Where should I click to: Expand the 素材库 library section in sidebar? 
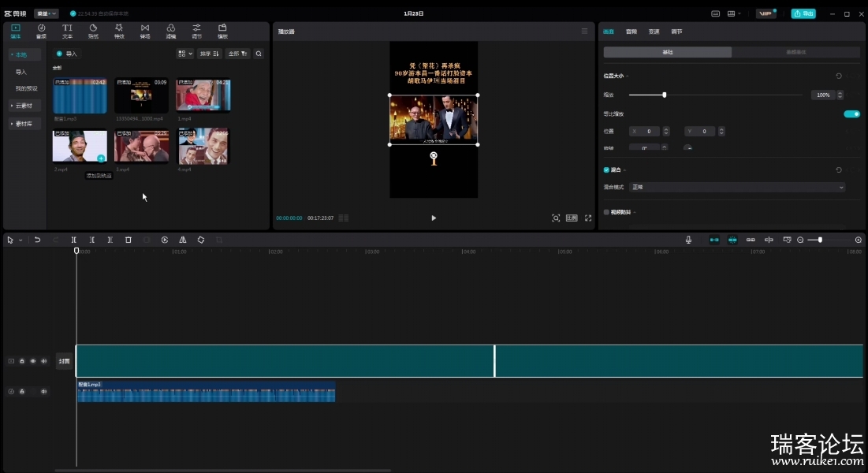point(24,124)
